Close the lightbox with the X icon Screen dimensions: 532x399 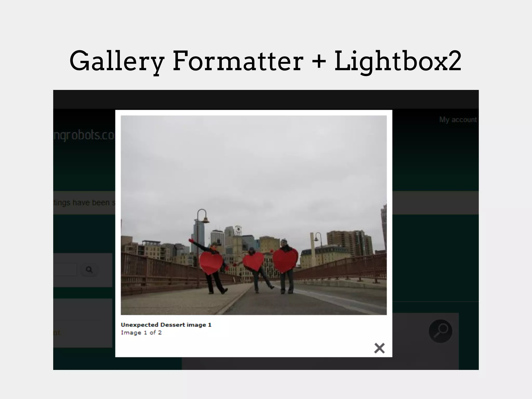tap(379, 348)
